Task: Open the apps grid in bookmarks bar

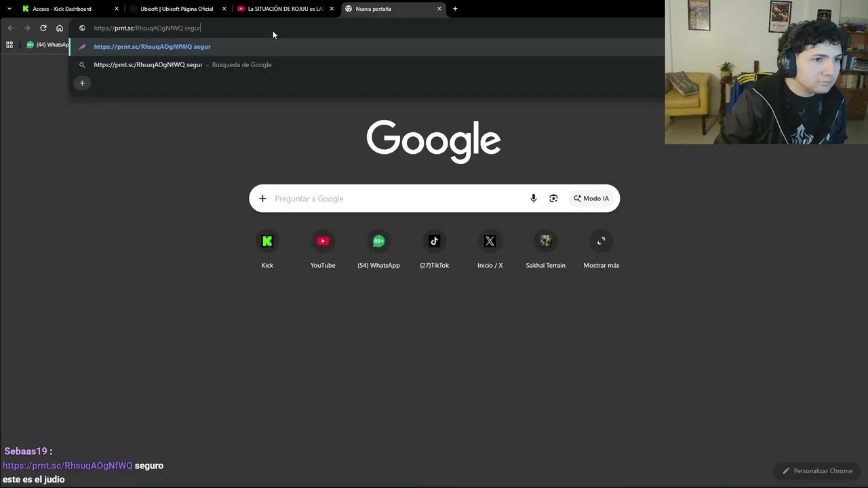Action: (9, 45)
